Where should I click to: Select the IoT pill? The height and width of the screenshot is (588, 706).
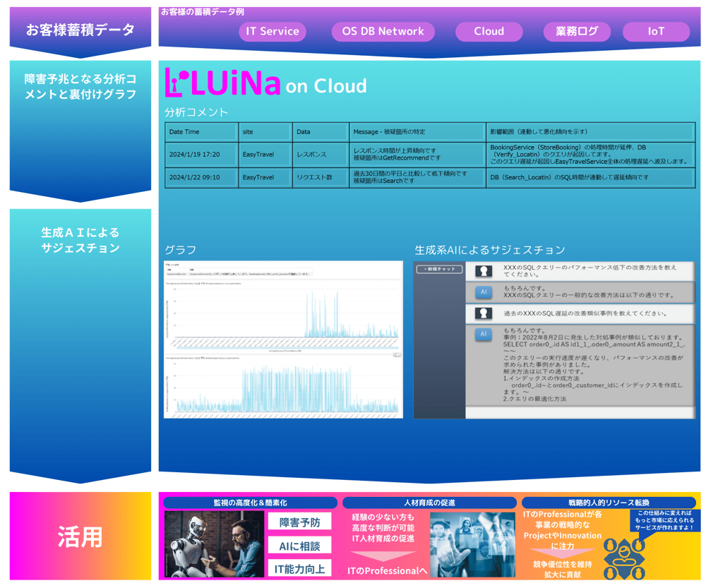(x=656, y=32)
